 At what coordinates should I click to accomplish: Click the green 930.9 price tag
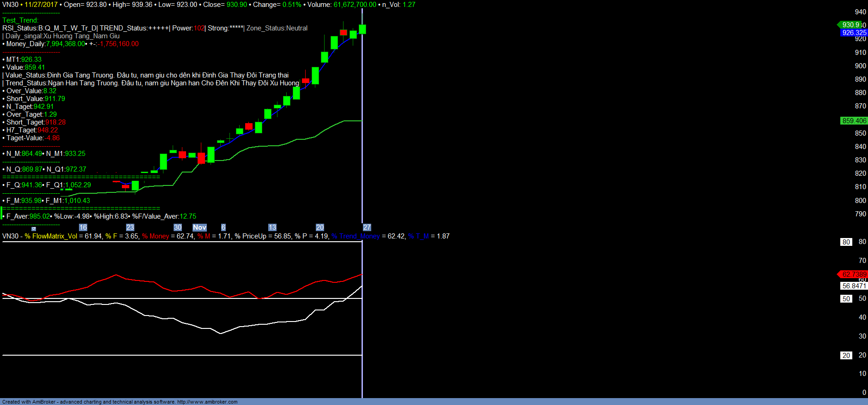[x=850, y=25]
